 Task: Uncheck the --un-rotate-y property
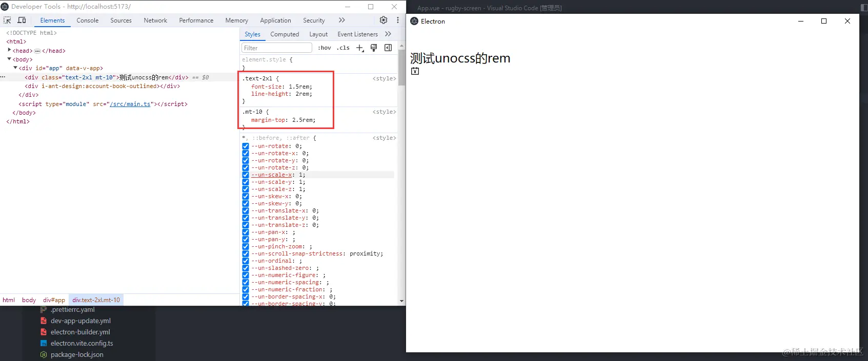tap(246, 160)
